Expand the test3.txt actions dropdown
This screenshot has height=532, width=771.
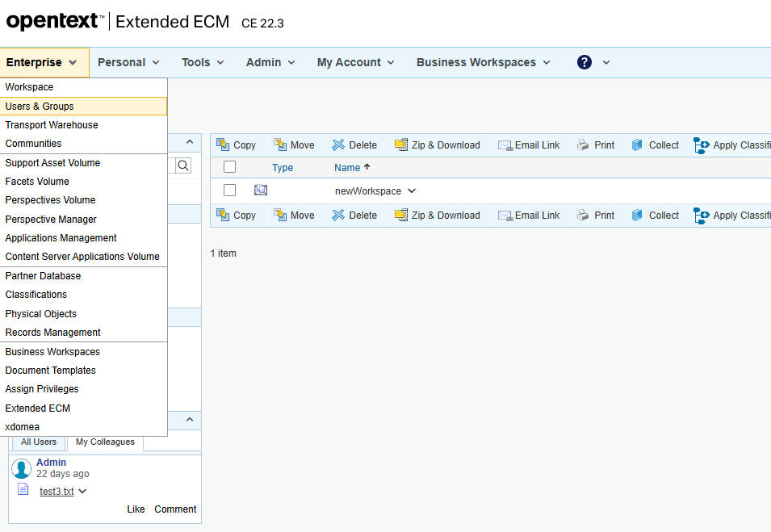click(x=82, y=492)
